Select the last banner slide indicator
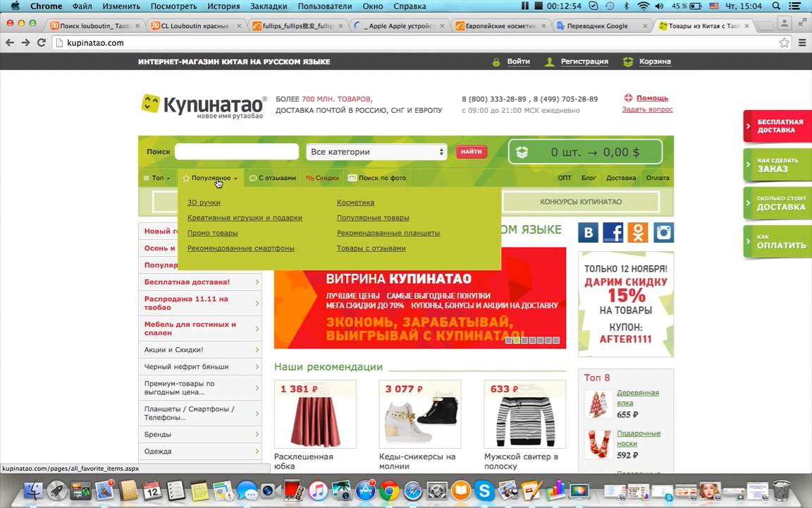The height and width of the screenshot is (508, 812). point(556,341)
